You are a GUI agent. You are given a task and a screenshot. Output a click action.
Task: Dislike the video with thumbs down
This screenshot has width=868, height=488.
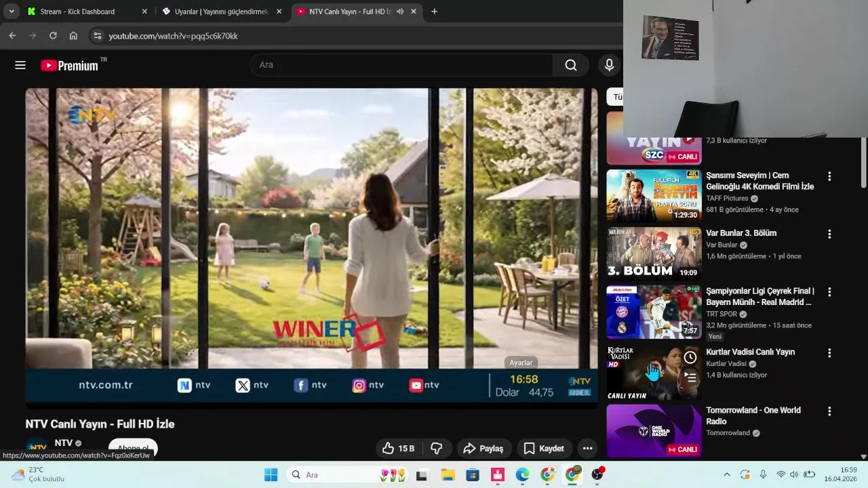(x=437, y=448)
